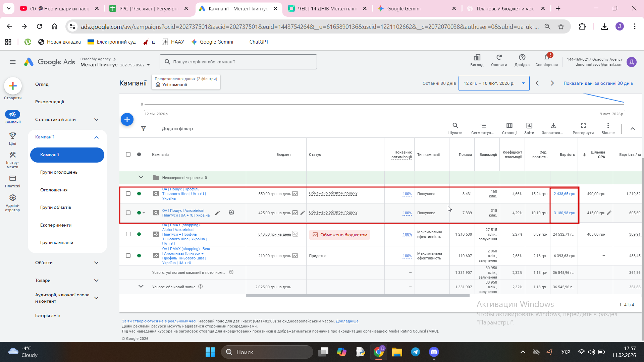Click Показати дані за останні 30 днів link
This screenshot has width=644, height=362.
pos(598,83)
